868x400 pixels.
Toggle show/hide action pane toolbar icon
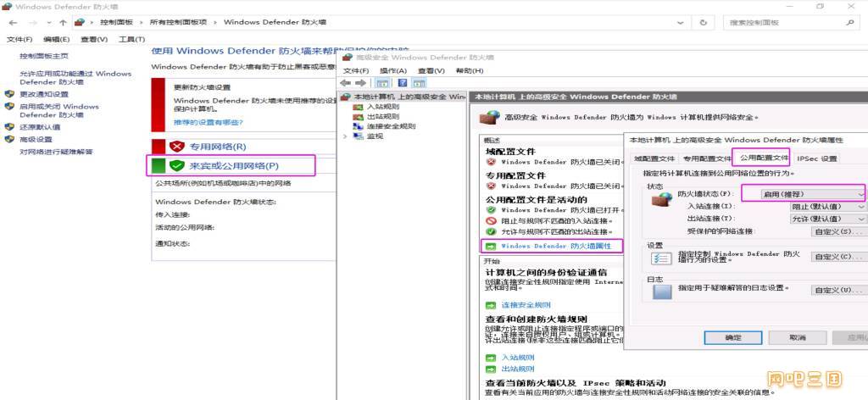419,83
